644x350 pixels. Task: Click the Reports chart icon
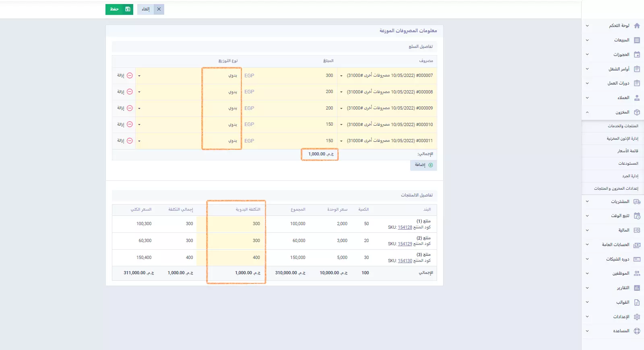[x=637, y=288]
